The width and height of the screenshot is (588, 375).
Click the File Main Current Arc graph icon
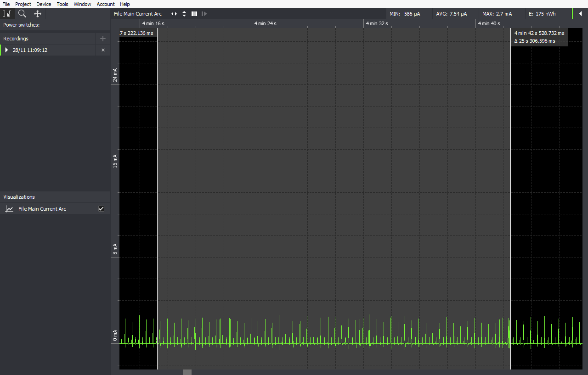click(9, 209)
